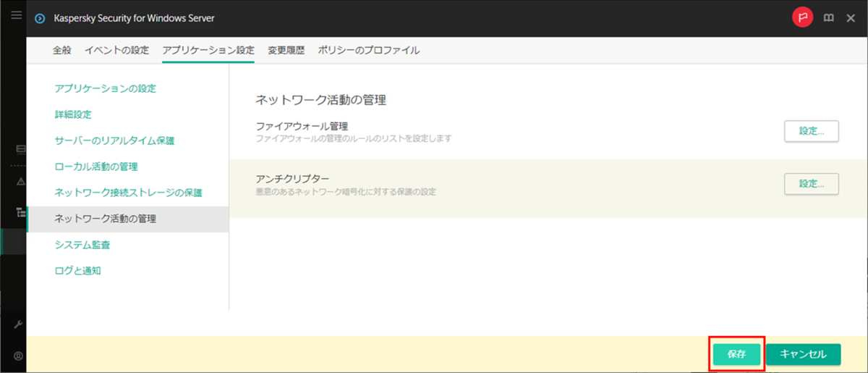Click the ネットワーク活動の管理 panel title

321,99
